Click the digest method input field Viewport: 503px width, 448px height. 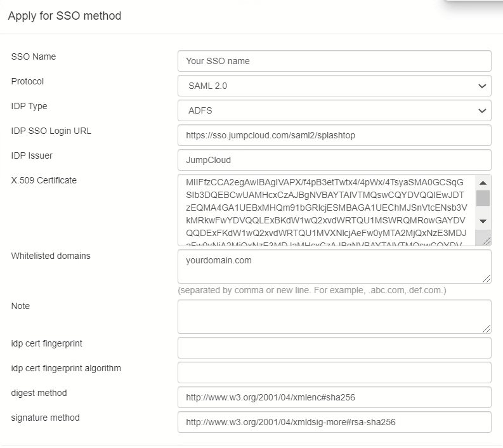pyautogui.click(x=334, y=397)
